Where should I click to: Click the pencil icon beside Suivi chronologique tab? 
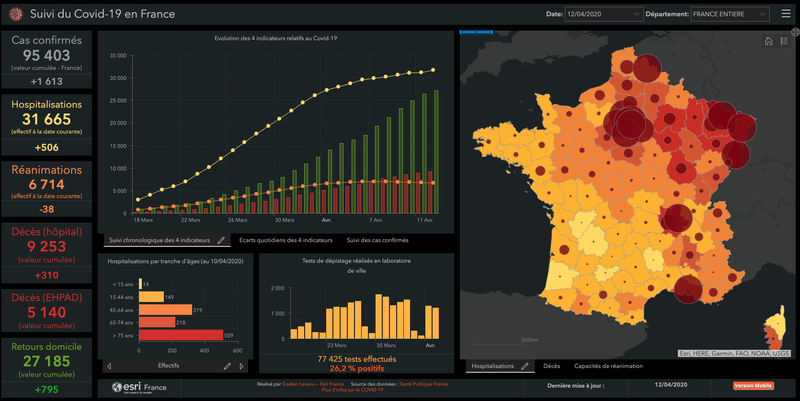click(x=221, y=241)
